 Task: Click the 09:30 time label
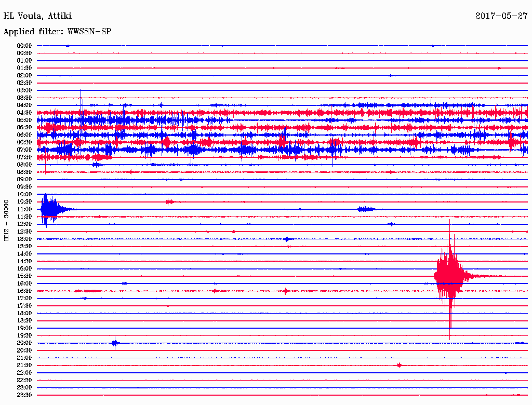coord(24,187)
